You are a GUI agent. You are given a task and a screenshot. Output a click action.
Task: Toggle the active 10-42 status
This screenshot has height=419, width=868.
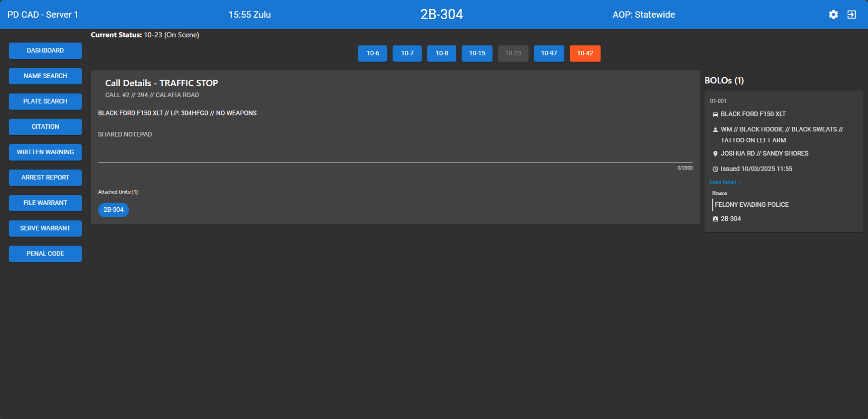coord(585,53)
